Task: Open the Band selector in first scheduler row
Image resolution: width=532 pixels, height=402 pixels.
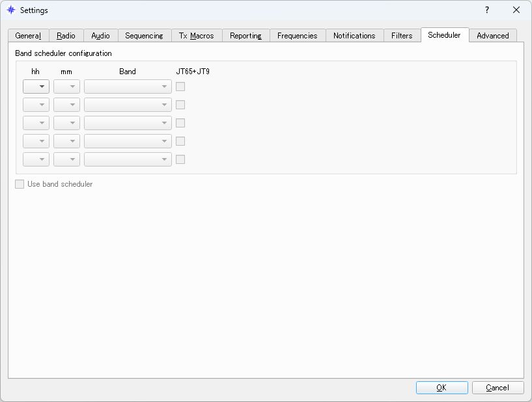Action: [128, 86]
